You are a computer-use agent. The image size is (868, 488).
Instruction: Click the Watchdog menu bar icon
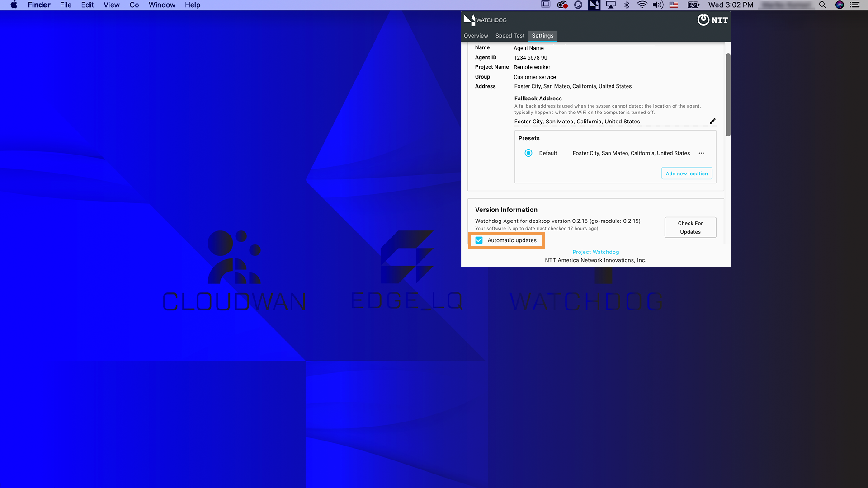point(594,5)
